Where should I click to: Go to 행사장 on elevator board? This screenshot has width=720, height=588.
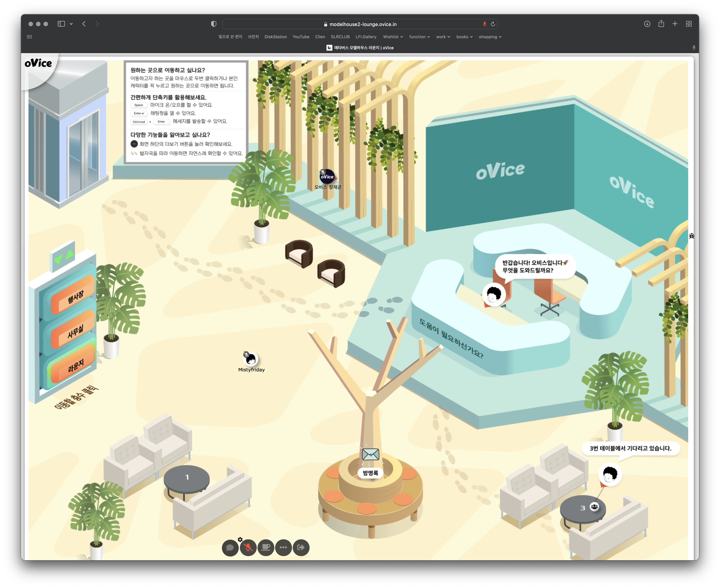pyautogui.click(x=75, y=296)
